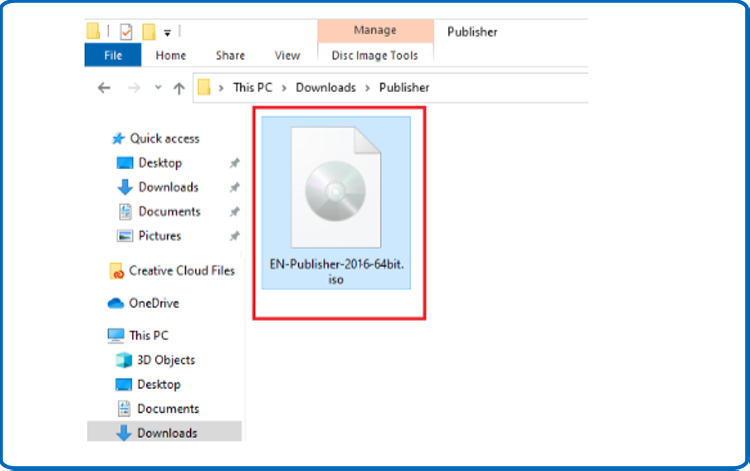Click the Quick access star icon
This screenshot has width=750, height=471.
click(x=118, y=139)
